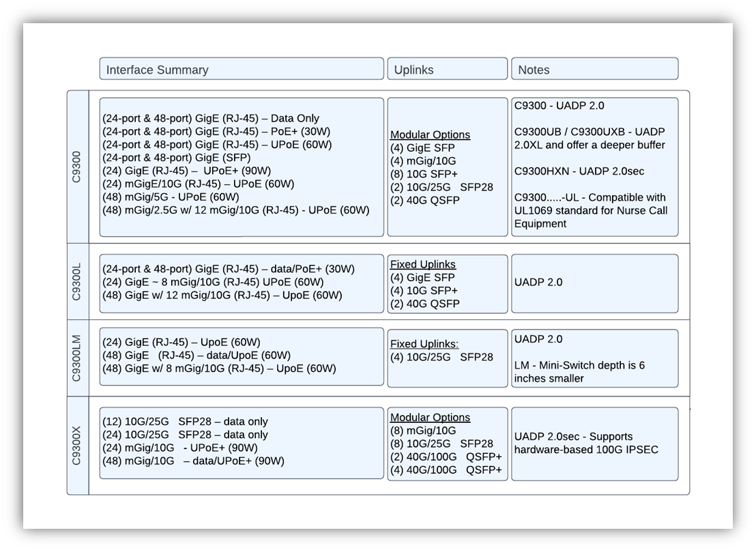Click the C9300X row label
Image resolution: width=756 pixels, height=552 pixels.
click(77, 444)
